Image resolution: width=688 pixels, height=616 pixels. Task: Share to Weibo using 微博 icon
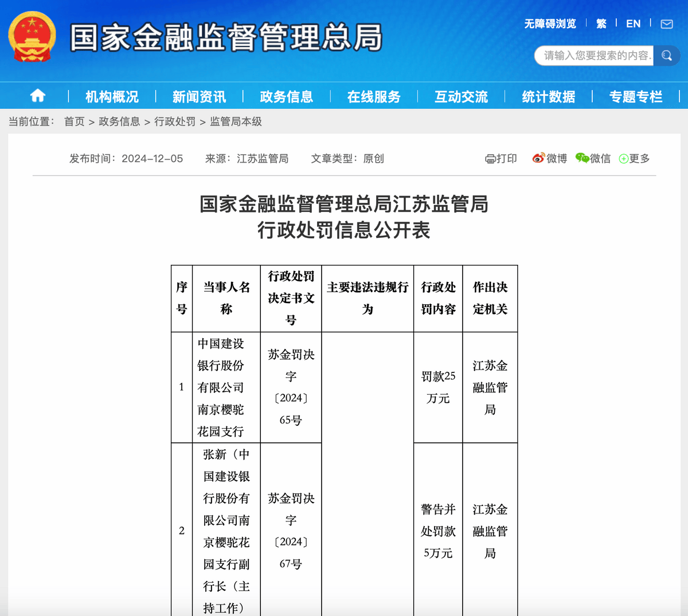549,159
